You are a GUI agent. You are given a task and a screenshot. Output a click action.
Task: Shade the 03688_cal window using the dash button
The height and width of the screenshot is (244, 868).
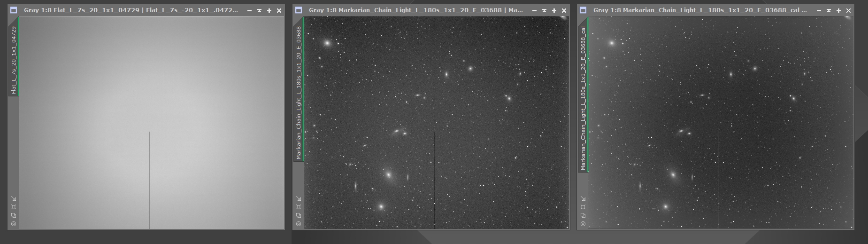(x=819, y=10)
